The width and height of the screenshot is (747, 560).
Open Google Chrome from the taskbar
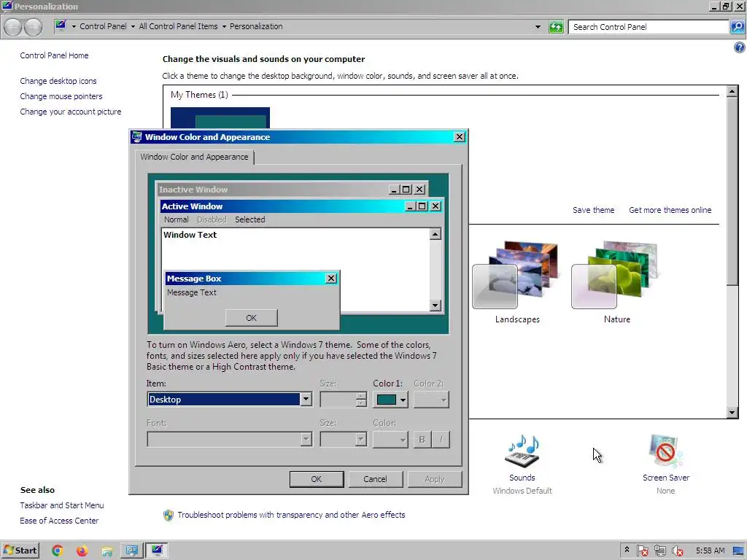pos(57,551)
